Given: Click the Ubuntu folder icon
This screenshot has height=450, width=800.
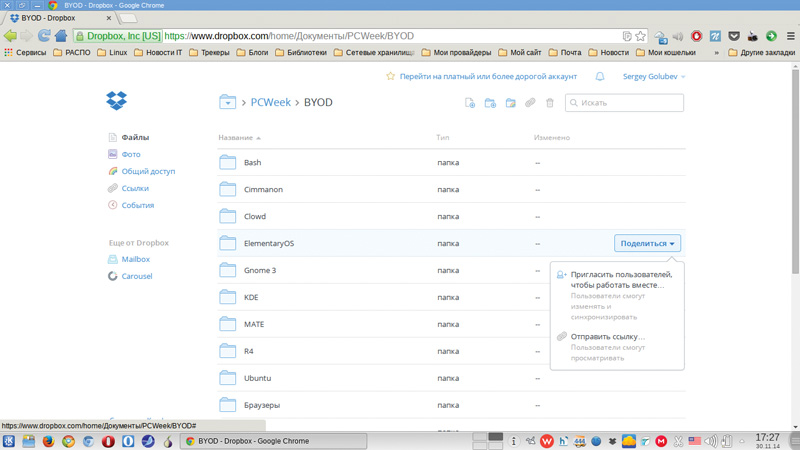Looking at the screenshot, I should click(228, 378).
